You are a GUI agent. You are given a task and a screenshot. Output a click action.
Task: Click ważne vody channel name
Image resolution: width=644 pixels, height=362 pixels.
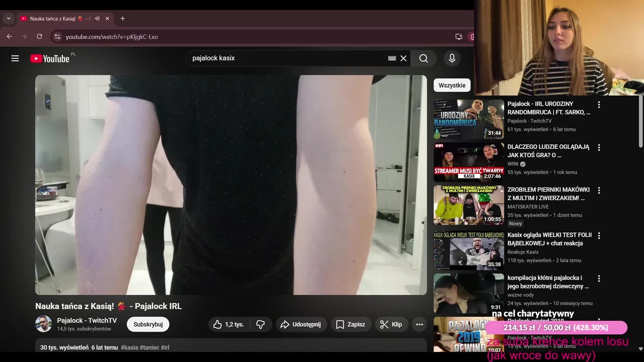tap(521, 295)
